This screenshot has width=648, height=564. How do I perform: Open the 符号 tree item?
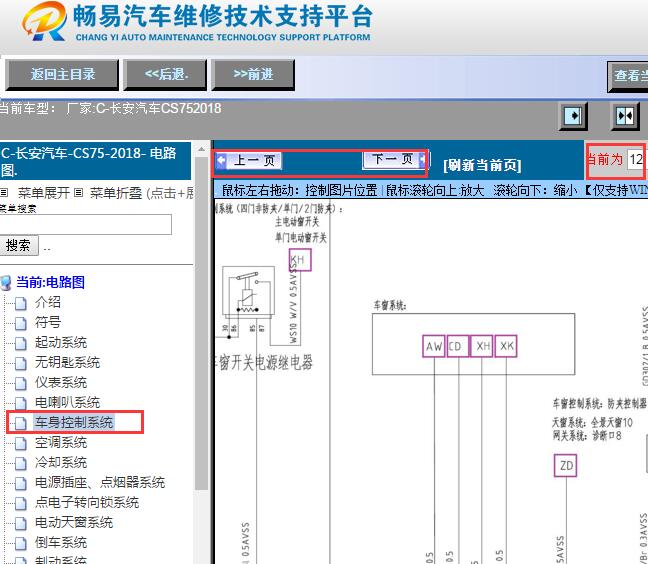pyautogui.click(x=48, y=322)
